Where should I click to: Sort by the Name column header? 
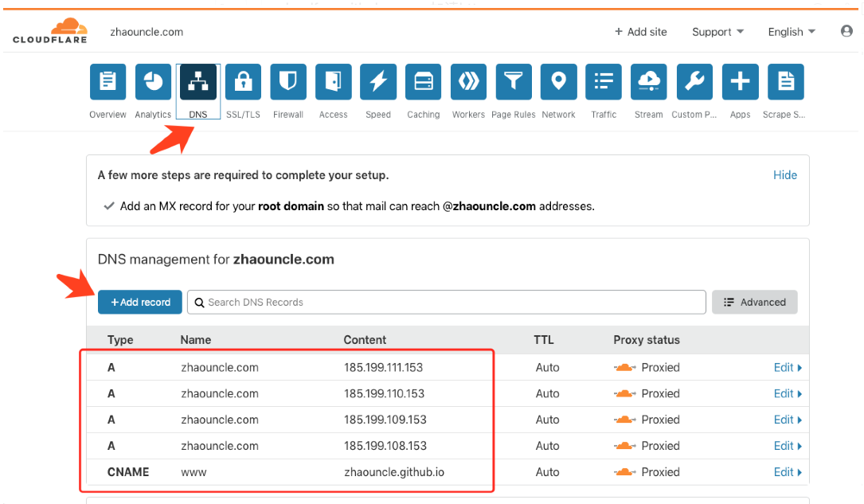196,340
